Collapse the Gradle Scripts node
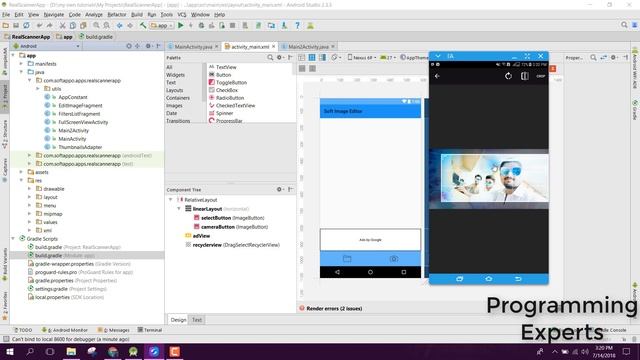The width and height of the screenshot is (640, 360). tap(13, 238)
